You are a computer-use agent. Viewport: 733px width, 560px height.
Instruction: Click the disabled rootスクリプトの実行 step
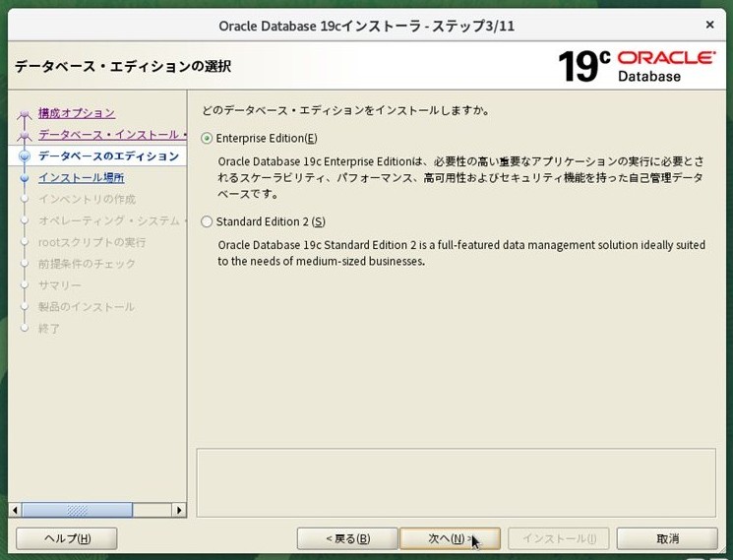[x=92, y=242]
